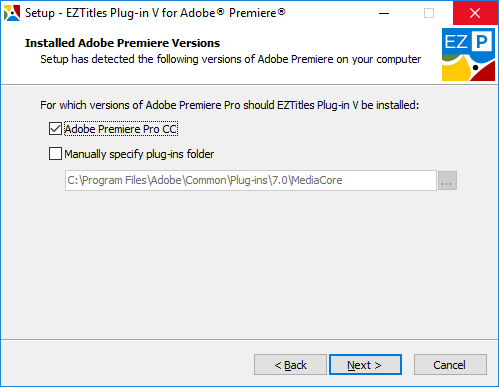The width and height of the screenshot is (499, 387).
Task: Click the Adobe Premiere Pro CC label text
Action: point(121,129)
